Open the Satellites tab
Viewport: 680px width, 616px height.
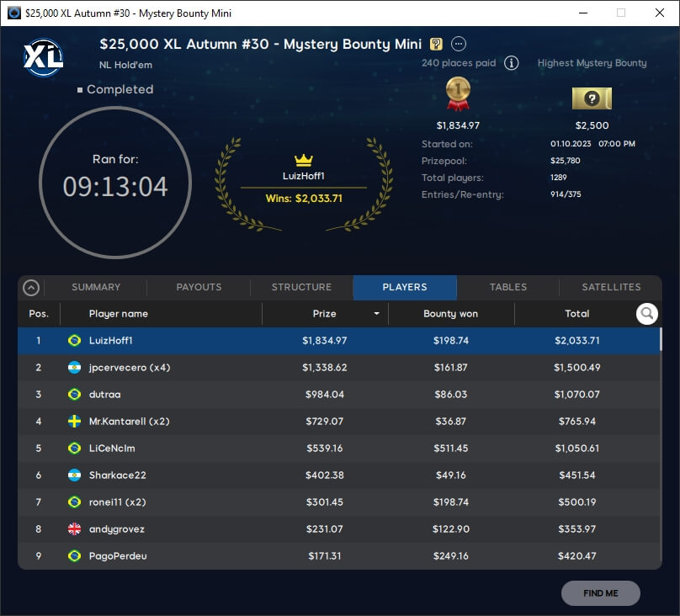click(611, 287)
